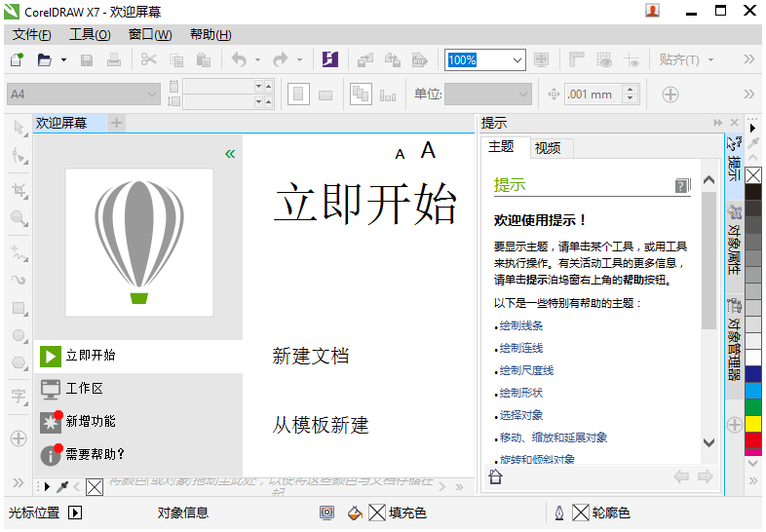Click 新建文档 to create a document

coord(311,356)
